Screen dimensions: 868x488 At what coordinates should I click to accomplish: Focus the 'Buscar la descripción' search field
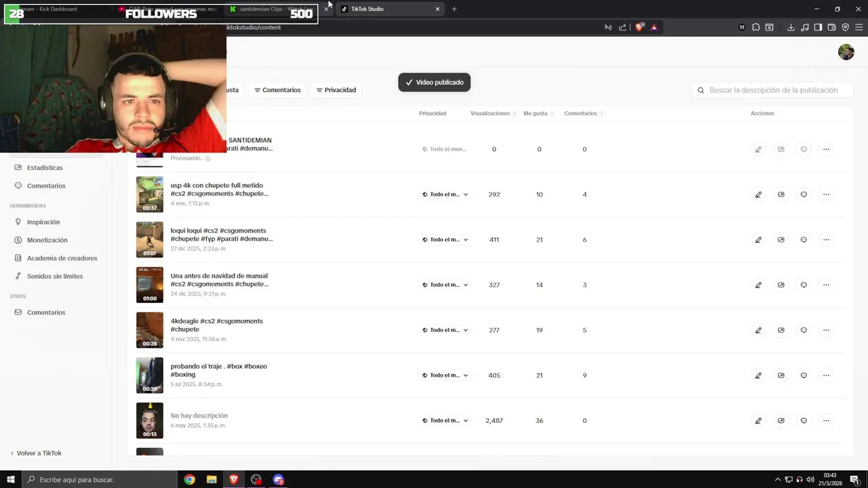[x=773, y=90]
